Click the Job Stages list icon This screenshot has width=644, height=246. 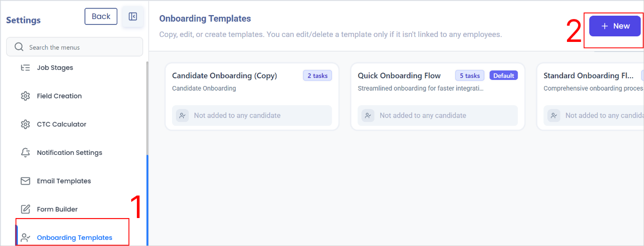[26, 68]
